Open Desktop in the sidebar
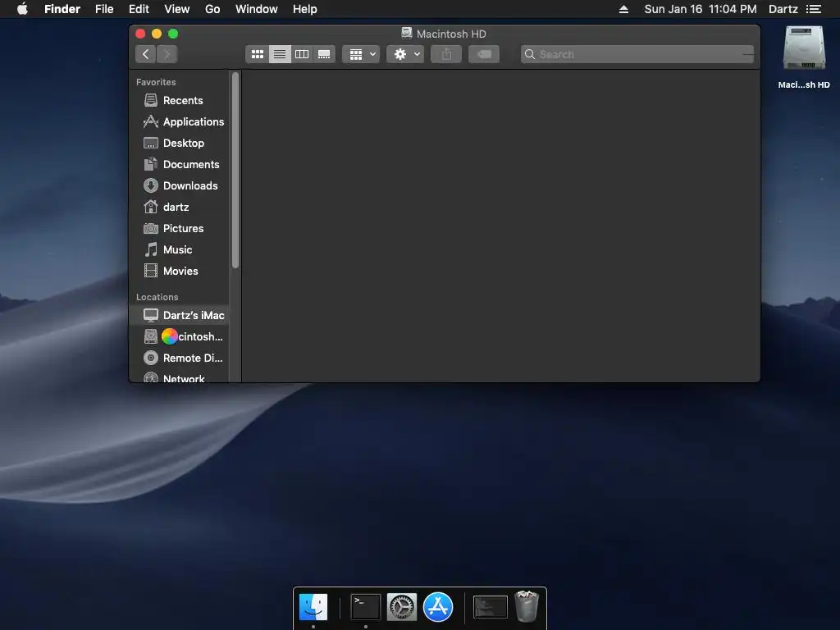Viewport: 840px width, 630px height. [180, 143]
